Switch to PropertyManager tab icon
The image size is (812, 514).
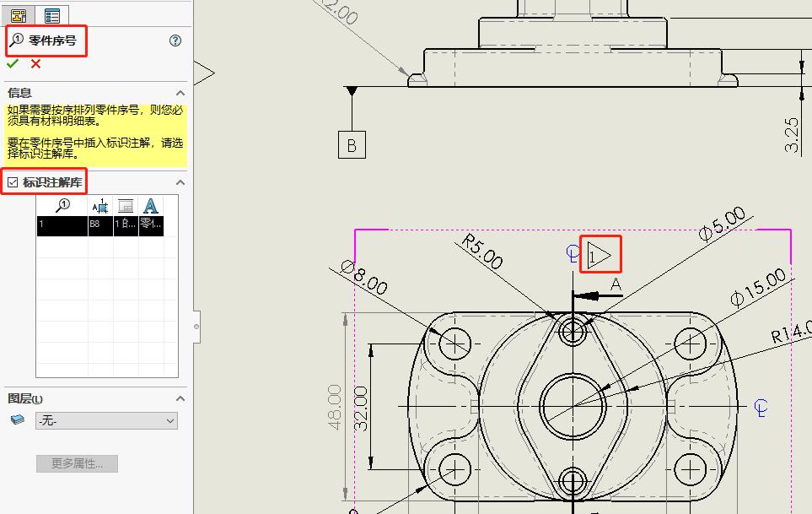coord(51,16)
